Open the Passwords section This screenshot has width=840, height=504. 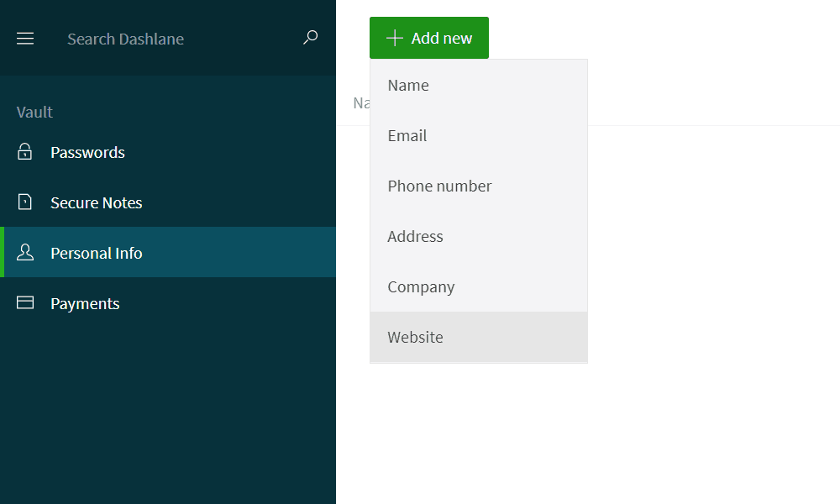(x=168, y=152)
